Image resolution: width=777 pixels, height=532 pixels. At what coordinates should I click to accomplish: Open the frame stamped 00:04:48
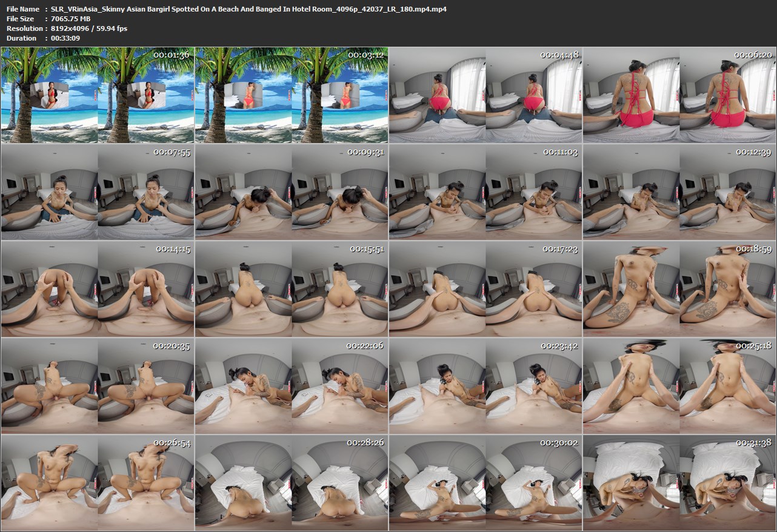[485, 95]
